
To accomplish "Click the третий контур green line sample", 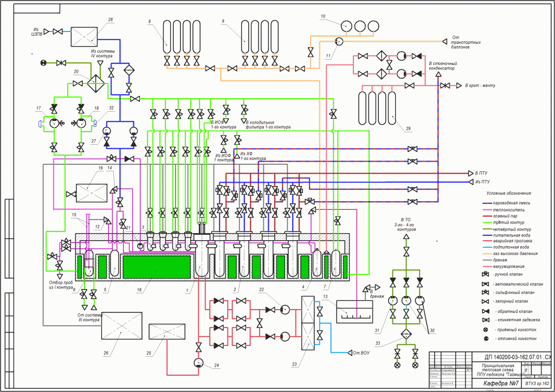I will [487, 222].
